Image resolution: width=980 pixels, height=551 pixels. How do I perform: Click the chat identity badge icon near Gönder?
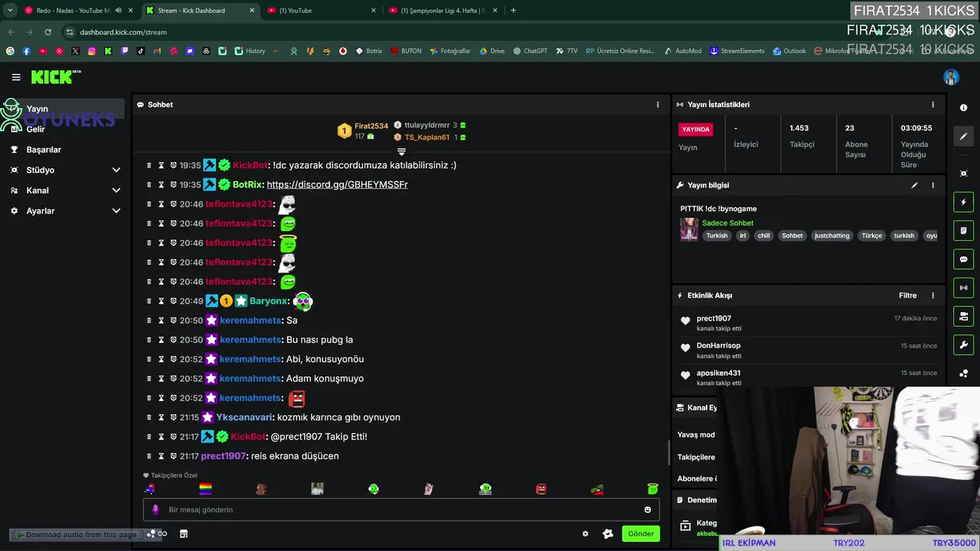(608, 534)
